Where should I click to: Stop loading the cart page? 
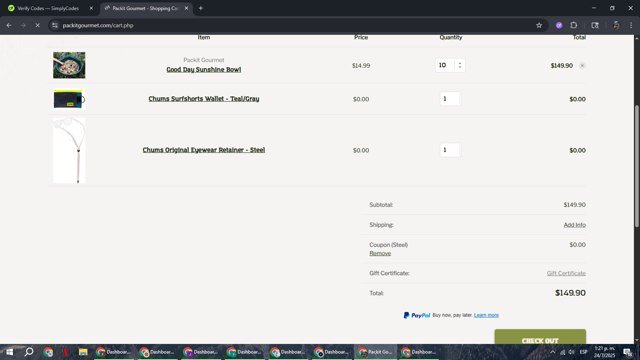click(x=37, y=25)
